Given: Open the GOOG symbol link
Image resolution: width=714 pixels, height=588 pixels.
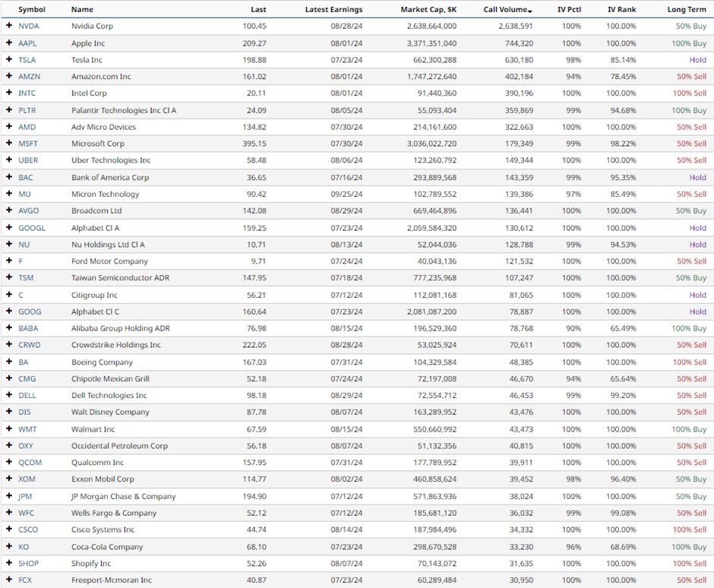Looking at the screenshot, I should click(x=30, y=311).
